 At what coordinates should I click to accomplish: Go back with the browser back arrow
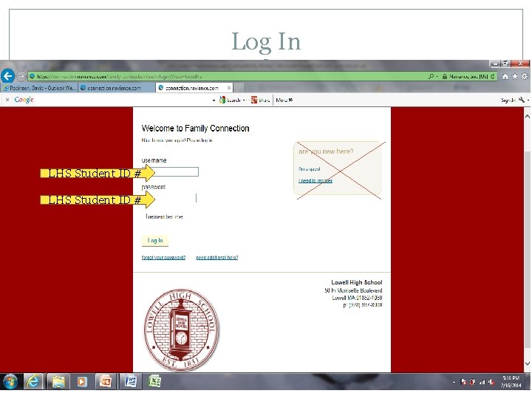tap(8, 76)
